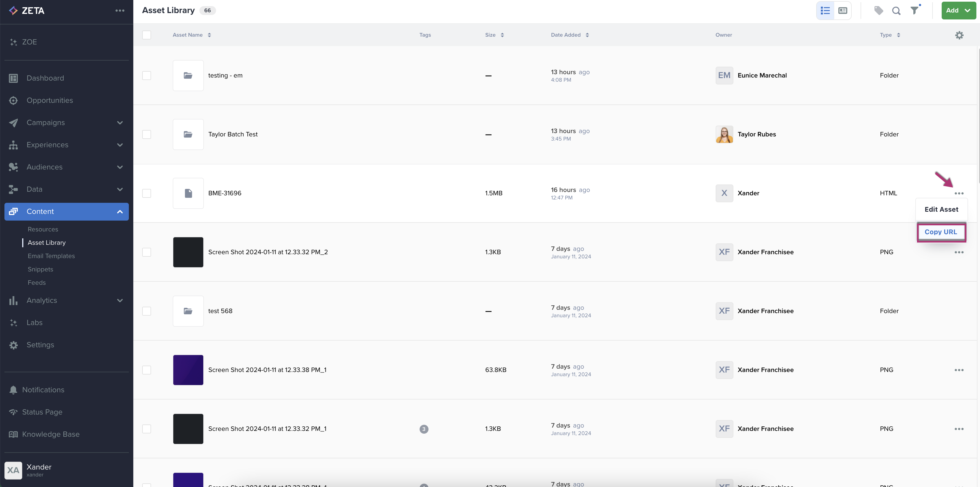This screenshot has height=487, width=980.
Task: Open the testing - em folder
Action: (x=225, y=75)
